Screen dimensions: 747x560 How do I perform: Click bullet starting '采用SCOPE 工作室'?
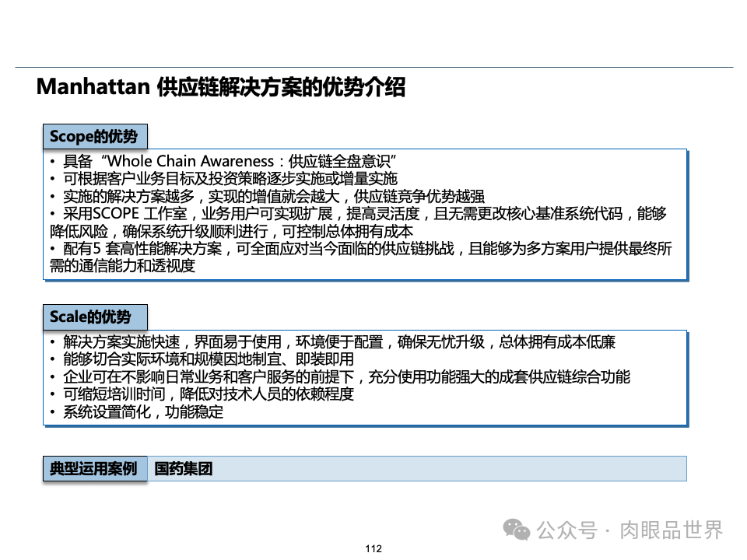(x=358, y=213)
